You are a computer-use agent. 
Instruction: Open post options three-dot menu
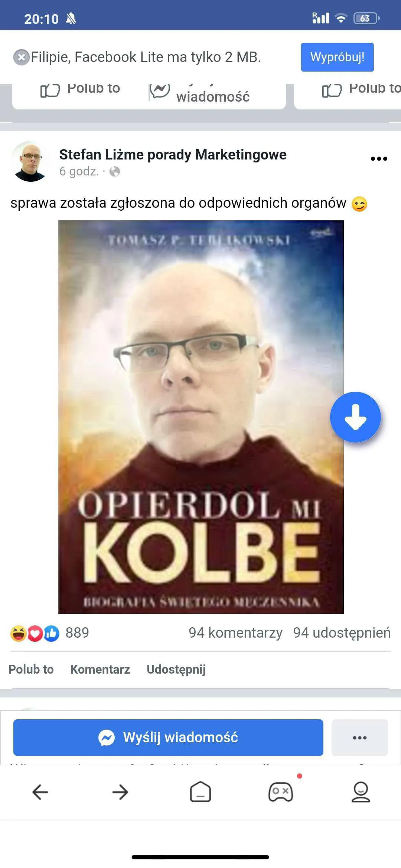379,159
